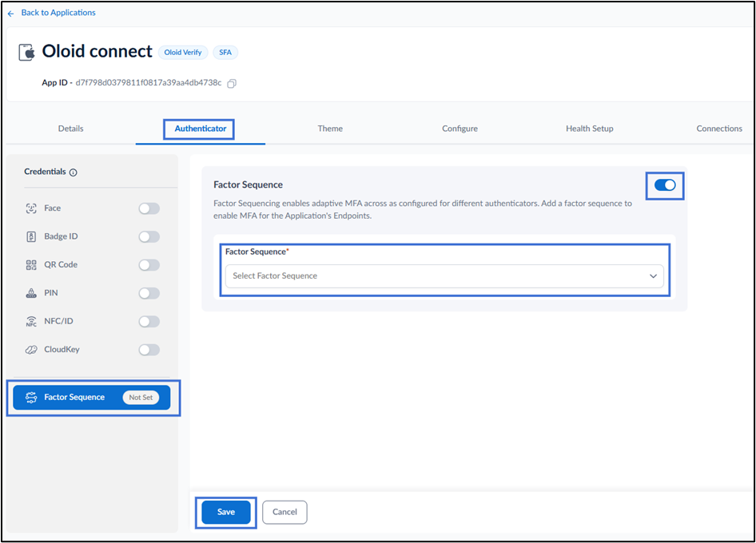This screenshot has width=756, height=543.
Task: Click the Factor Sequence panel heading
Action: pyautogui.click(x=248, y=185)
